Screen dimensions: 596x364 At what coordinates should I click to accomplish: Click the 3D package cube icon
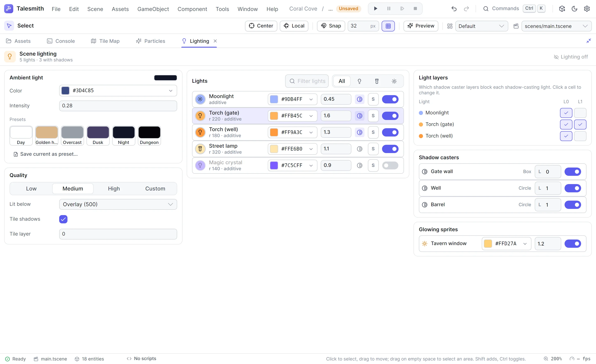tap(562, 9)
